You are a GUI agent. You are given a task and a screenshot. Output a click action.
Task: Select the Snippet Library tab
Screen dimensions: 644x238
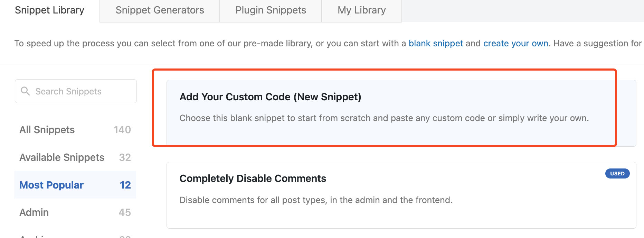click(x=49, y=10)
